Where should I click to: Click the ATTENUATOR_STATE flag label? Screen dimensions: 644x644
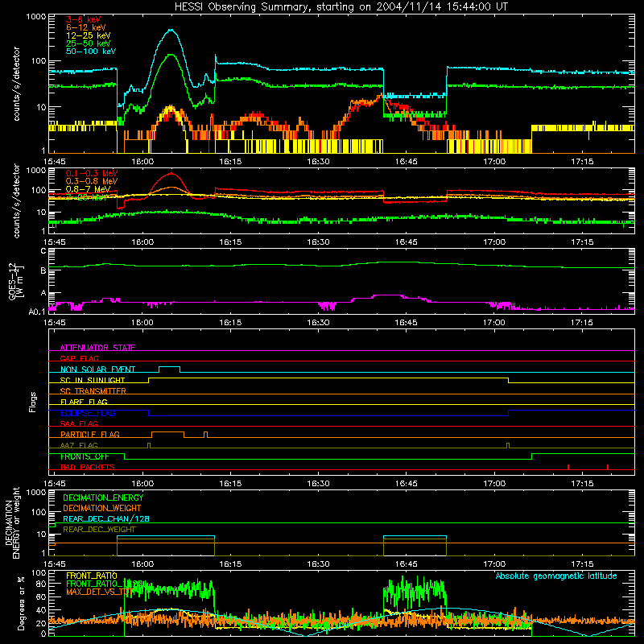pos(97,348)
